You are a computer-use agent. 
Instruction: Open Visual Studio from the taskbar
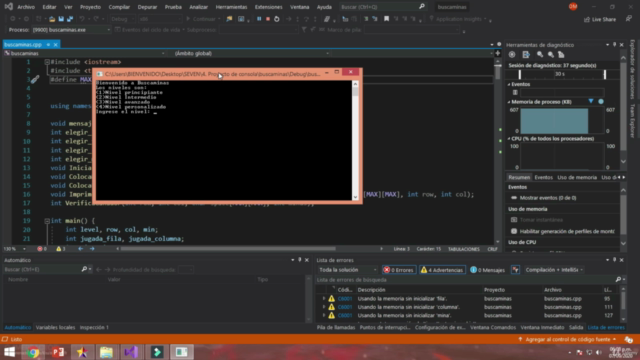(131, 352)
